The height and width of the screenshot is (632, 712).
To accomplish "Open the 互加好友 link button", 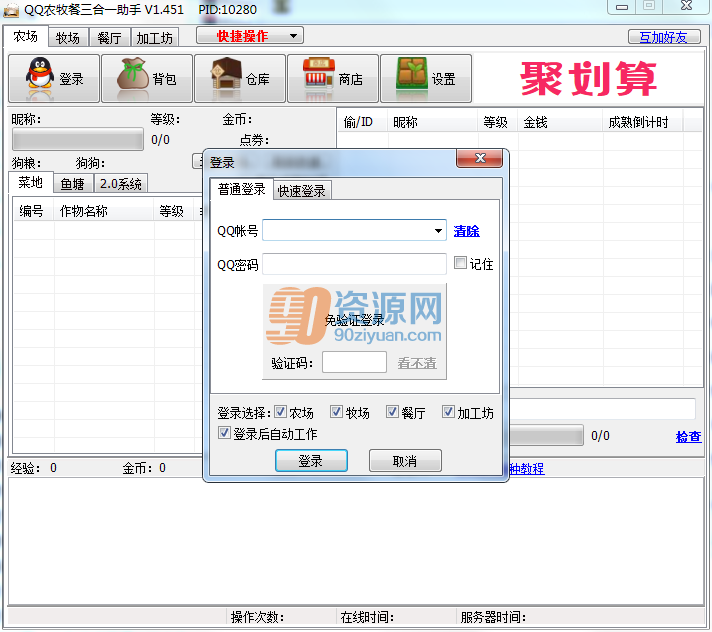I will tap(664, 37).
